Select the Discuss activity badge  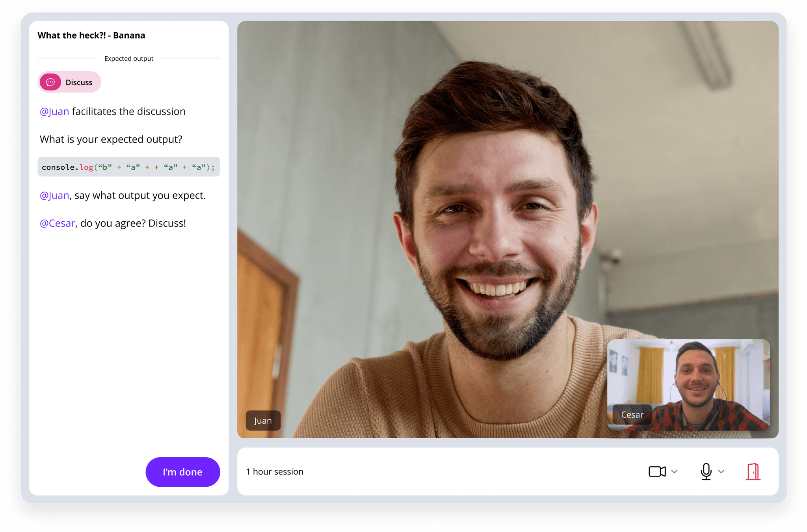[69, 82]
